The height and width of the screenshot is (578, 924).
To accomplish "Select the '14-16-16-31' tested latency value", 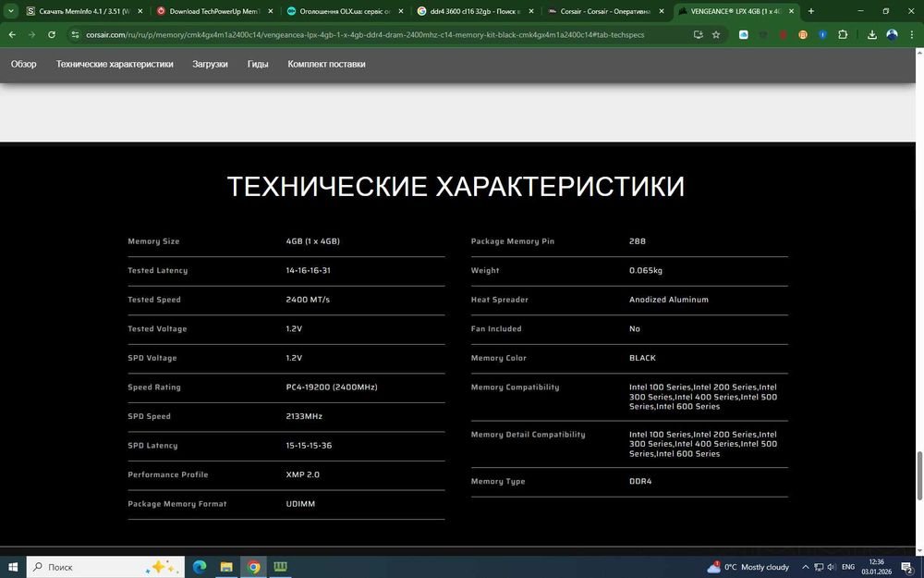I will pyautogui.click(x=309, y=270).
